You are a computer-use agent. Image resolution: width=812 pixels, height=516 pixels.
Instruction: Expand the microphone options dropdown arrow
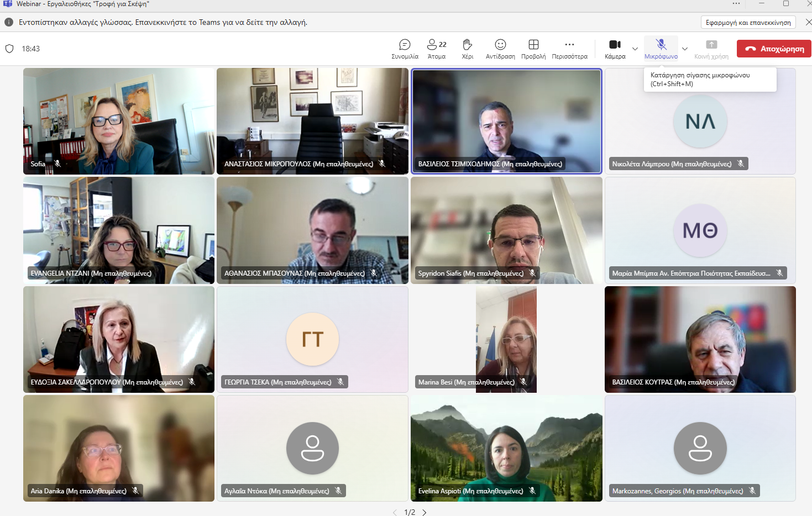coord(685,49)
